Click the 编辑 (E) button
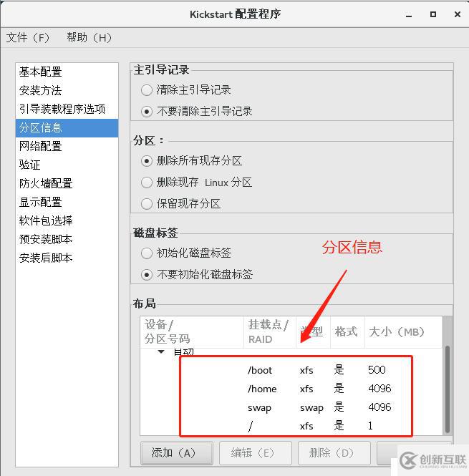 pyautogui.click(x=255, y=453)
